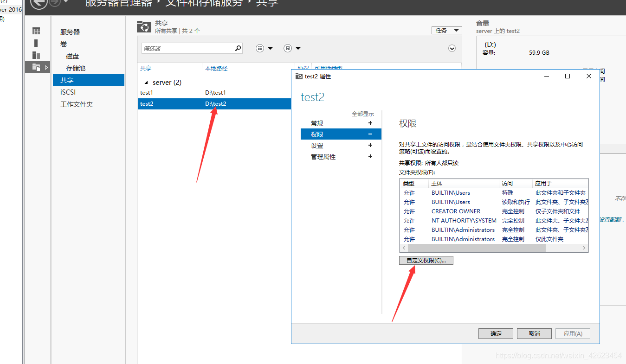Open the dropdown arrow next to list view icon
This screenshot has width=626, height=364.
coord(270,48)
